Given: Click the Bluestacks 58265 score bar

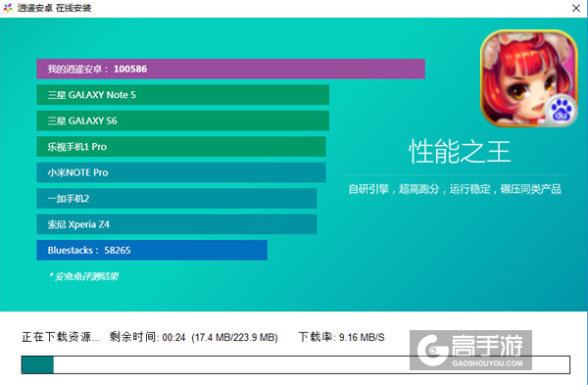Looking at the screenshot, I should [152, 250].
